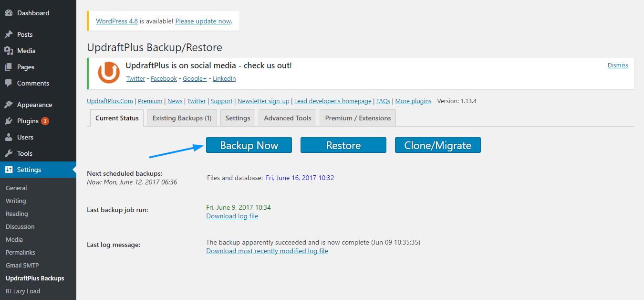Open the More plugins link
Screen dimensions: 644x300
coord(413,101)
